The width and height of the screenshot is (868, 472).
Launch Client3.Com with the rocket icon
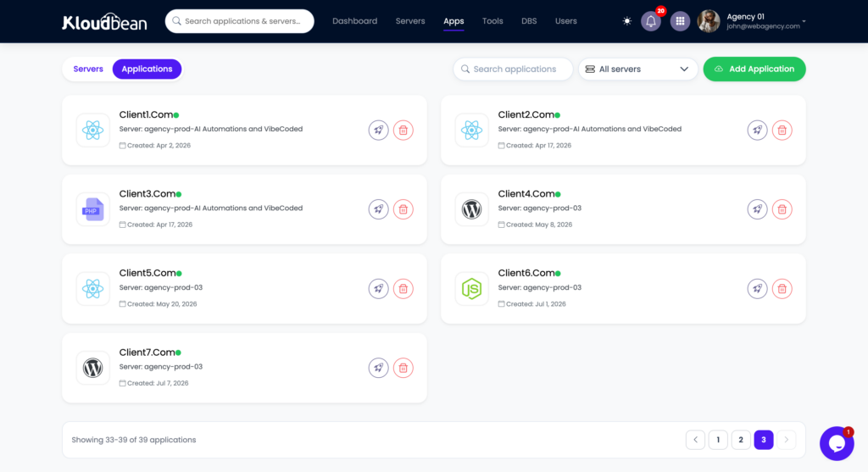(x=379, y=209)
